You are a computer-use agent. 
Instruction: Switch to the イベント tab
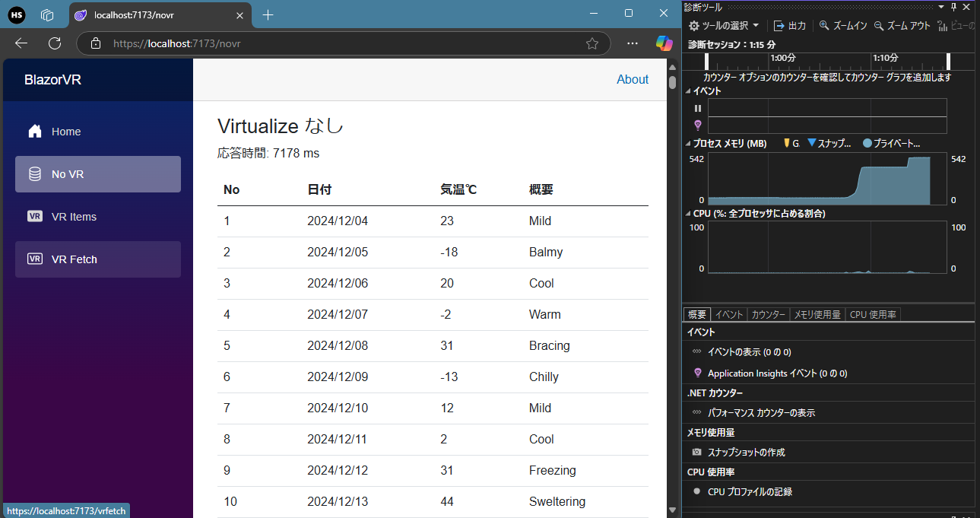tap(729, 314)
